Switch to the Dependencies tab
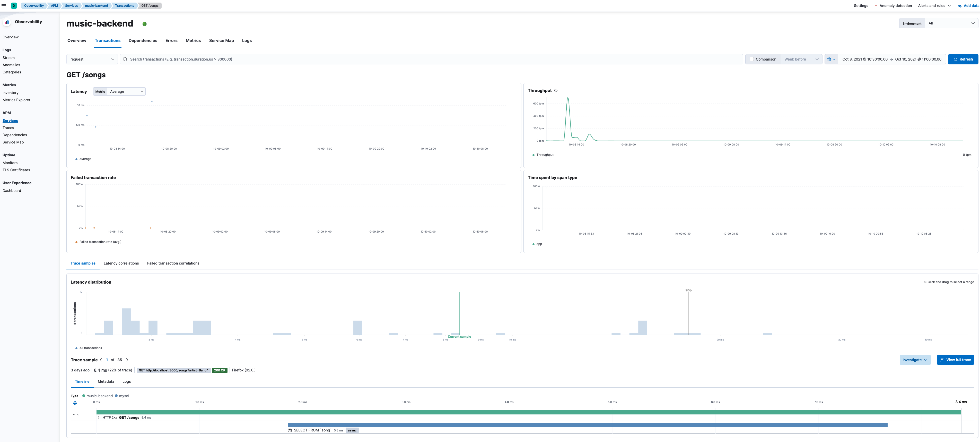Image resolution: width=980 pixels, height=442 pixels. click(x=143, y=41)
